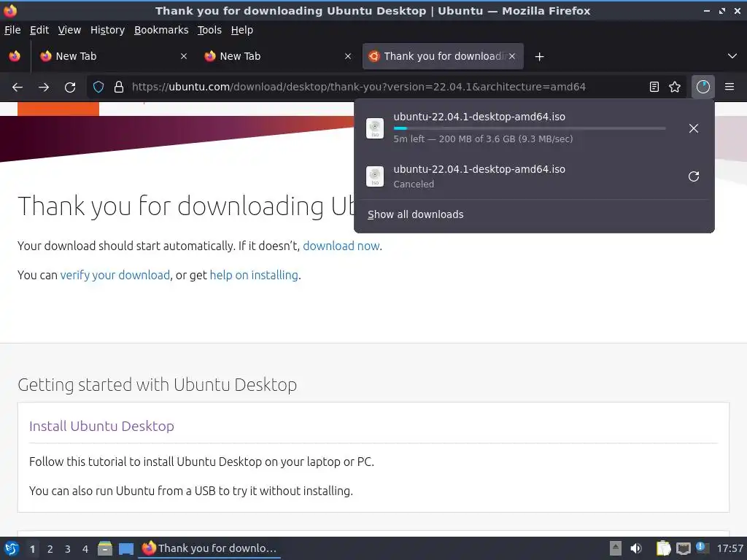Switch to workspace 3

(x=68, y=549)
